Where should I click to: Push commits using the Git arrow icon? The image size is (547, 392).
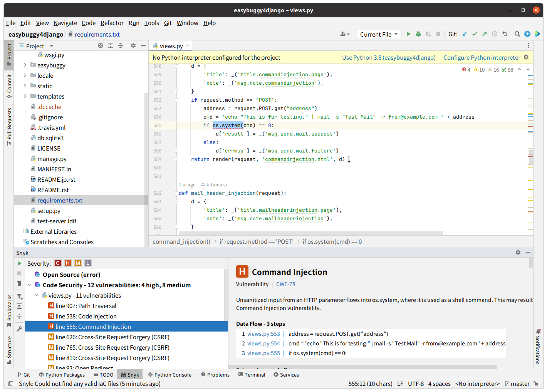[x=484, y=34]
